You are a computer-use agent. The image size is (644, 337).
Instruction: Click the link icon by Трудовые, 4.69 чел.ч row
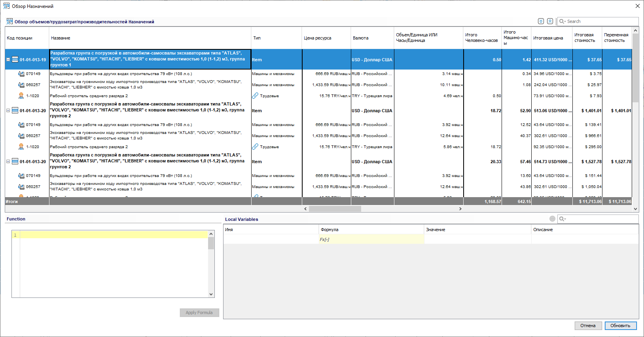tap(255, 96)
